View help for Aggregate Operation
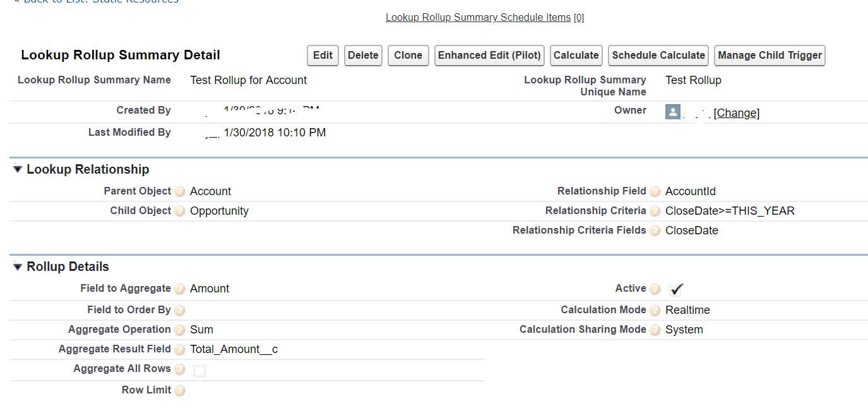 pos(179,330)
